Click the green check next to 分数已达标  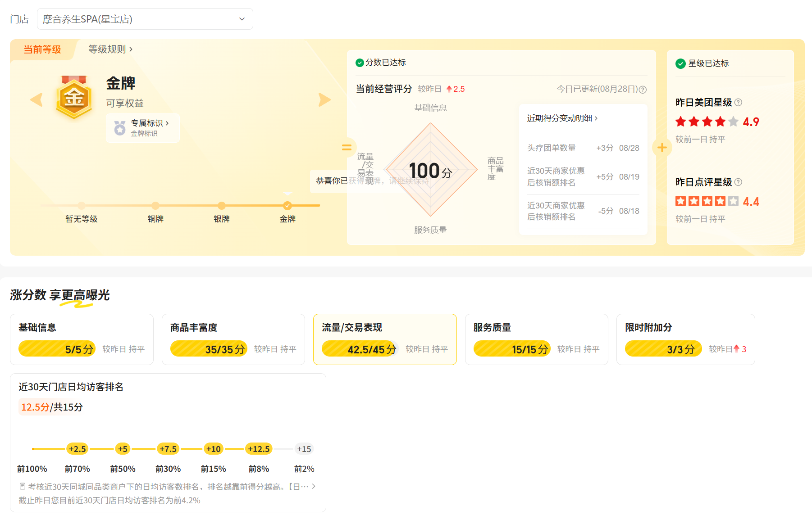(360, 63)
